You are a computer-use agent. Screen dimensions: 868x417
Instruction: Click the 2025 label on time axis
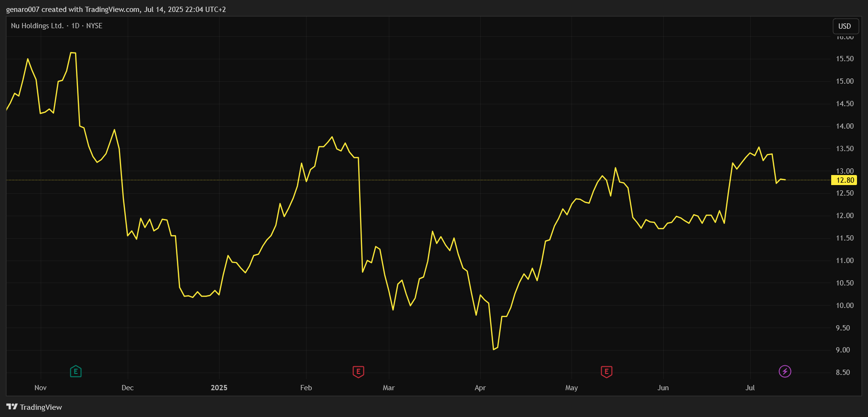pos(219,388)
